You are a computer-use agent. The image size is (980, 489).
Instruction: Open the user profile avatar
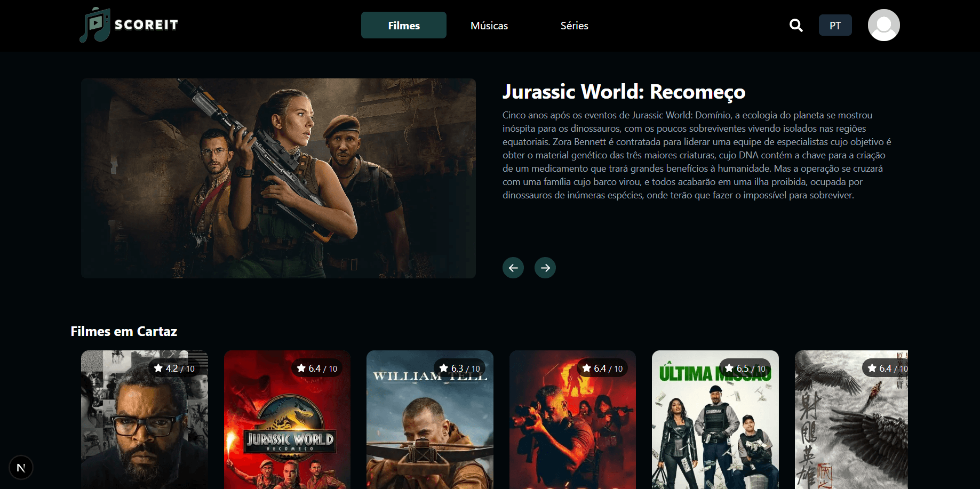tap(883, 25)
